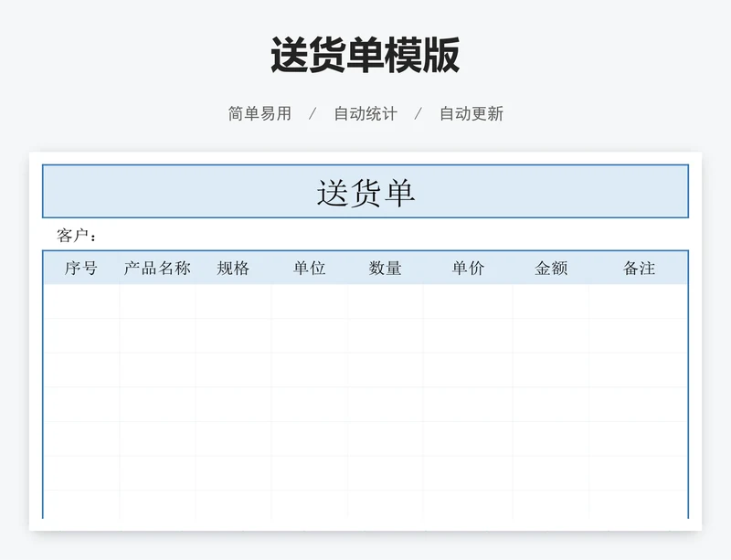Select the 备注 column header

(639, 268)
